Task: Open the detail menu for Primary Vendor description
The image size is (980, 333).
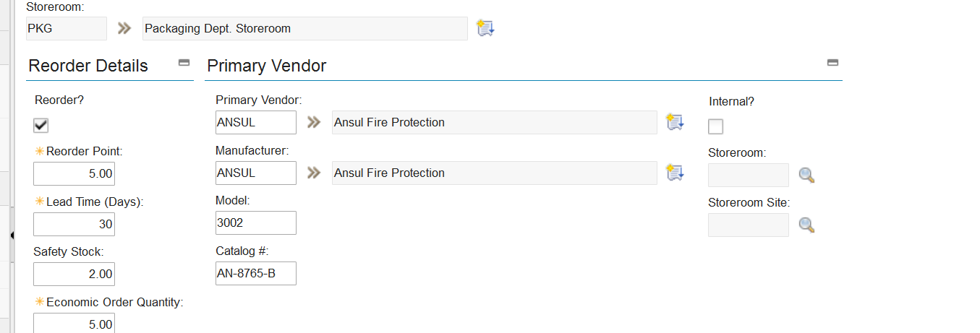Action: point(674,122)
